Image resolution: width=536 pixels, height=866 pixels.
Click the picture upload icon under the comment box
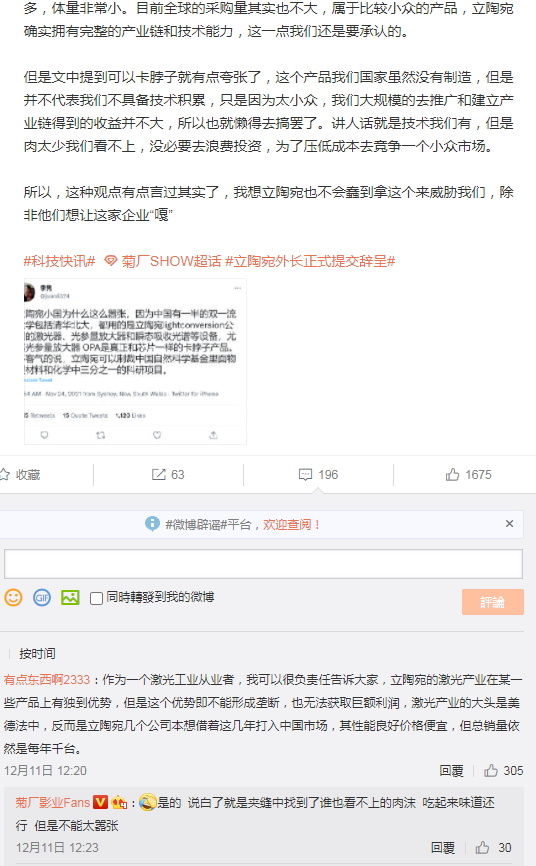(70, 597)
